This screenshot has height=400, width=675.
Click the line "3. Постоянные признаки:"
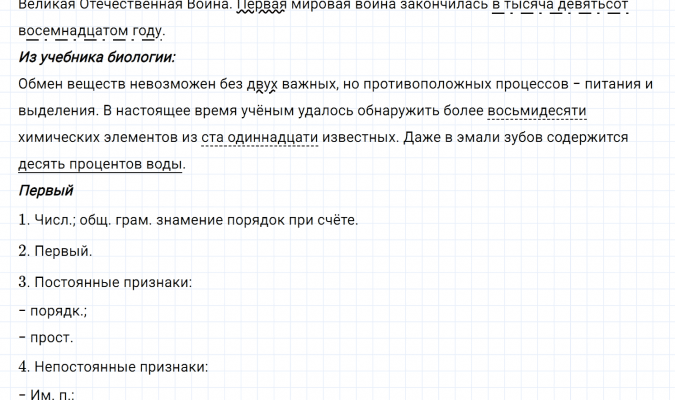click(105, 282)
